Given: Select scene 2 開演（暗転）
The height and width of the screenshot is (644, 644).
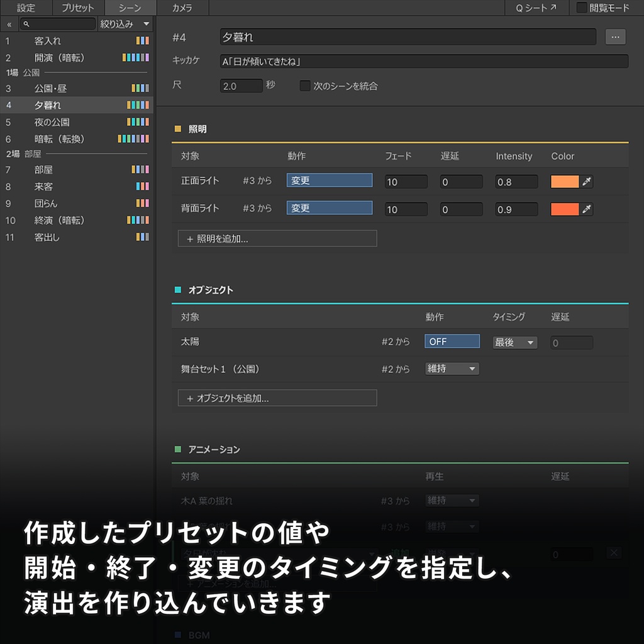Looking at the screenshot, I should (77, 57).
